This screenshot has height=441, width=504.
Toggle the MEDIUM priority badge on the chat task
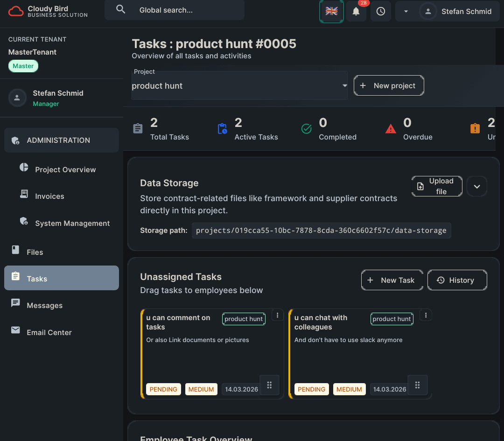click(349, 389)
